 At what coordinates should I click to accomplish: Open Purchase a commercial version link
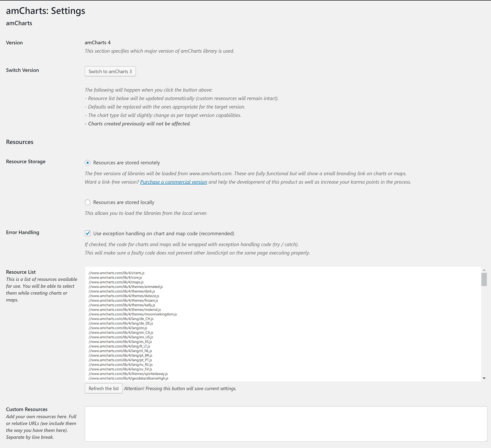click(x=174, y=182)
